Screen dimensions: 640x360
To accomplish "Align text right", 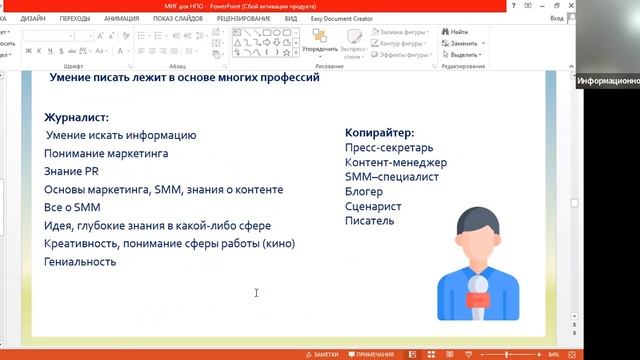I will [x=163, y=51].
